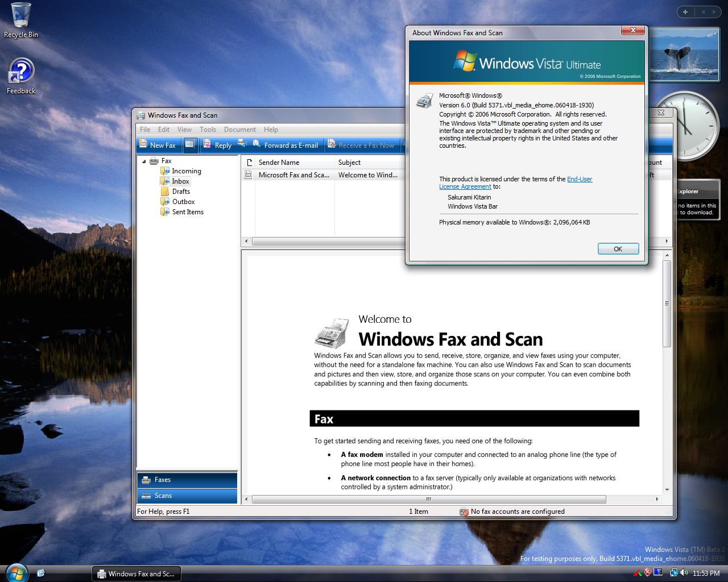Click Receive a Fax Now
This screenshot has width=728, height=582.
pyautogui.click(x=361, y=145)
